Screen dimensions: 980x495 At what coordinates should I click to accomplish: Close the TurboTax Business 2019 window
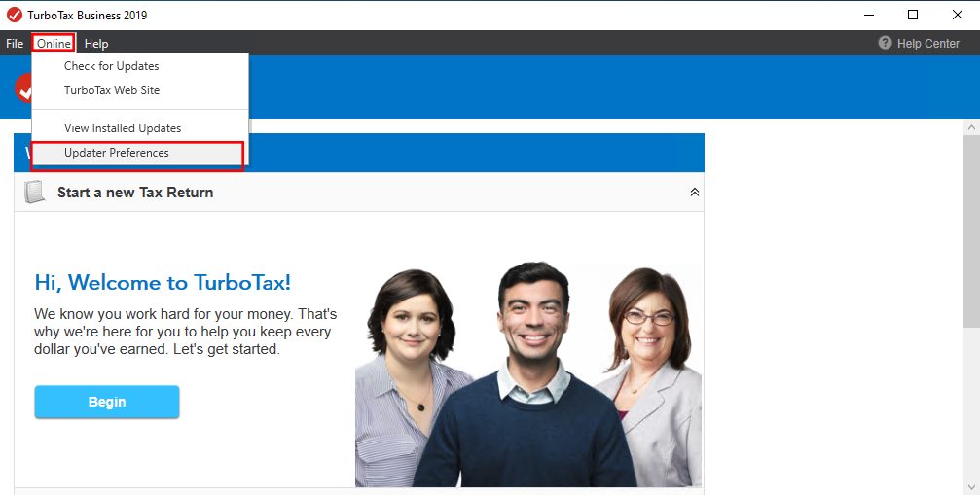click(957, 15)
